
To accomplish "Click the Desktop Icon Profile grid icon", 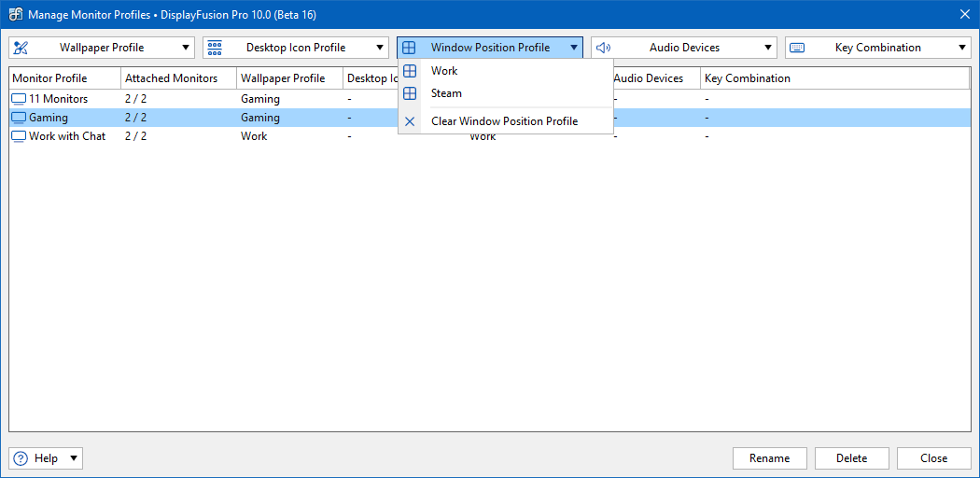I will [x=215, y=48].
